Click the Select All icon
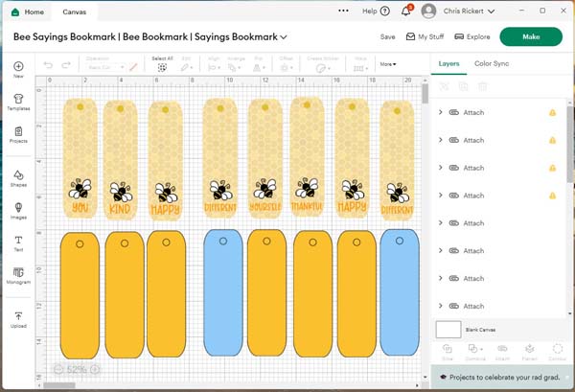This screenshot has width=575, height=392. [162, 67]
